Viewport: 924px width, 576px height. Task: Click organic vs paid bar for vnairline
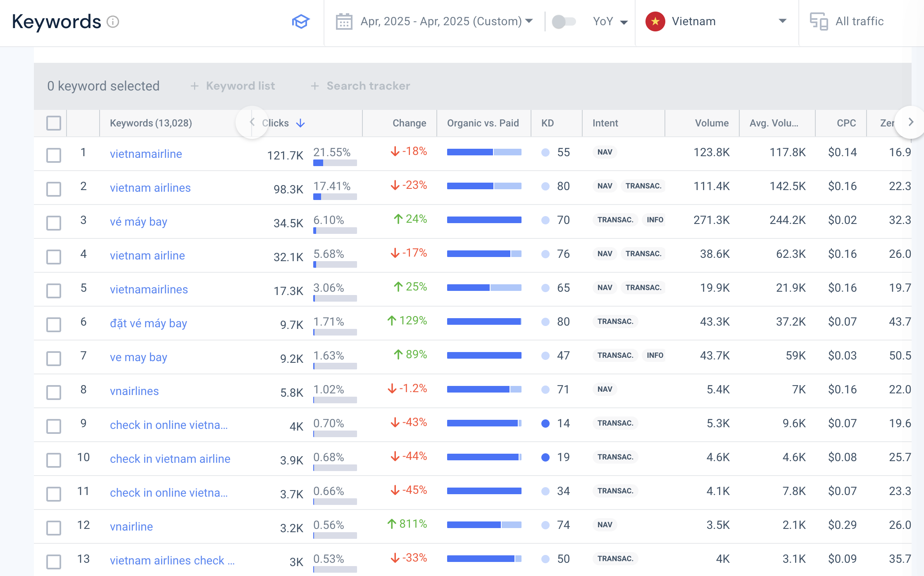click(484, 525)
